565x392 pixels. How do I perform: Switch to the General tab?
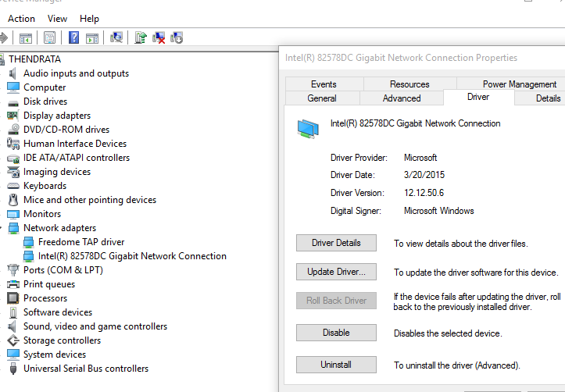pyautogui.click(x=322, y=98)
